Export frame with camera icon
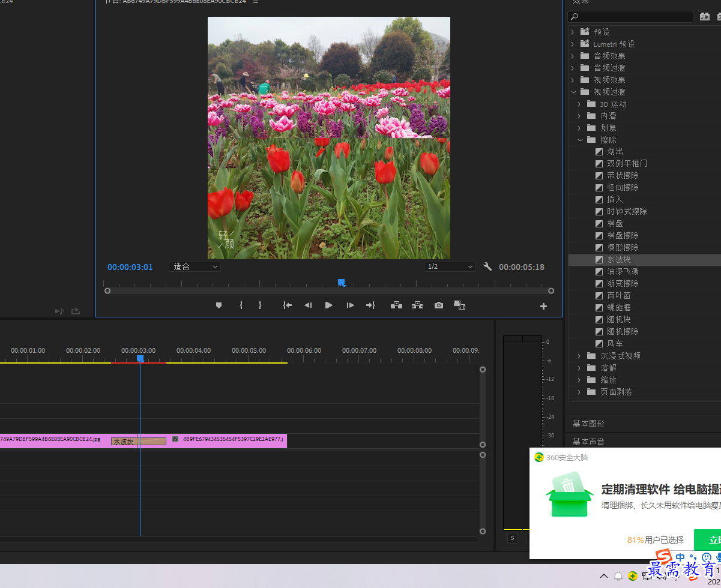The width and height of the screenshot is (721, 588). click(x=439, y=305)
